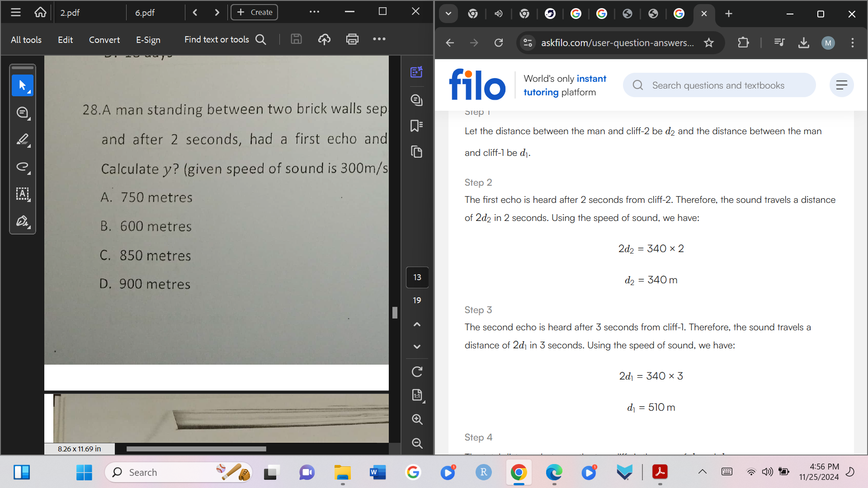Screen dimensions: 868x488
Task: Open the Chrome tab search dropdown
Action: tap(448, 14)
